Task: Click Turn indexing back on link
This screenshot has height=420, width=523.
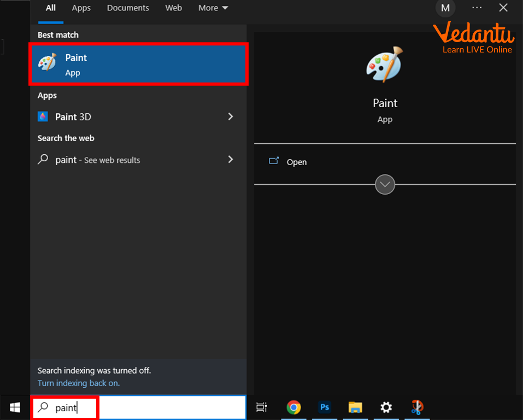Action: click(79, 383)
